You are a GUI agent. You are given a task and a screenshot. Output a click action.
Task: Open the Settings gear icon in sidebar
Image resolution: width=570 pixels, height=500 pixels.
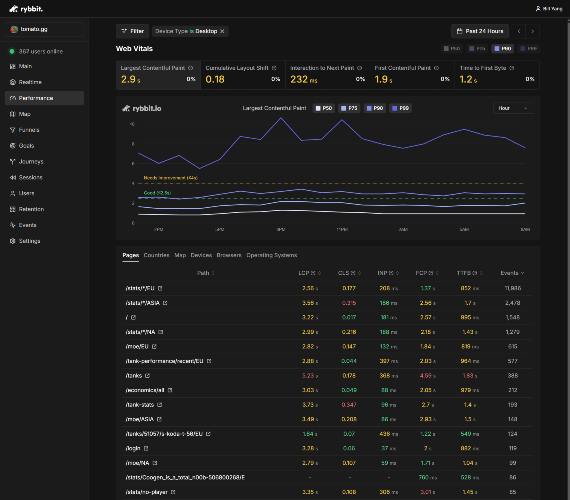[12, 241]
